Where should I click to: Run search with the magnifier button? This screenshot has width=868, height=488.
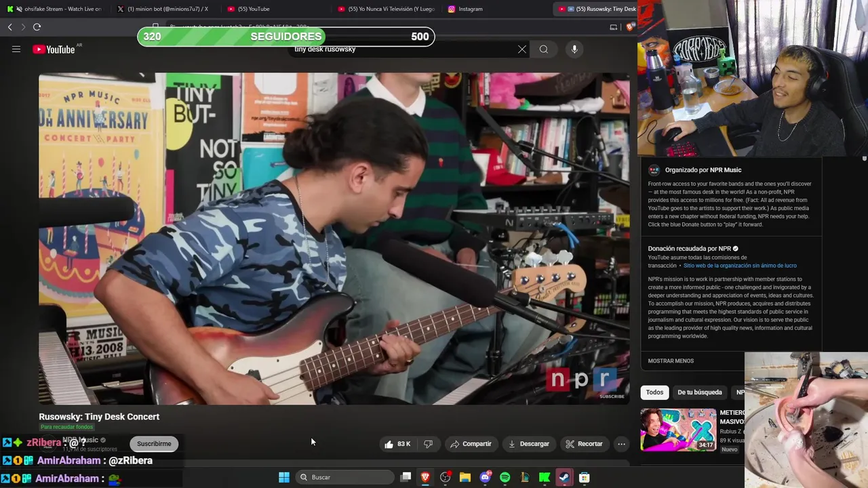click(544, 49)
